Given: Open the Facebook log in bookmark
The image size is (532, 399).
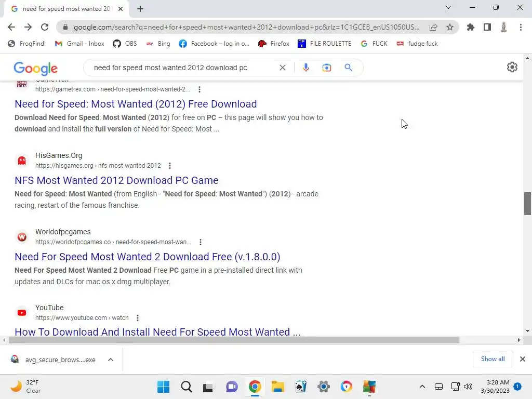Looking at the screenshot, I should coord(214,44).
